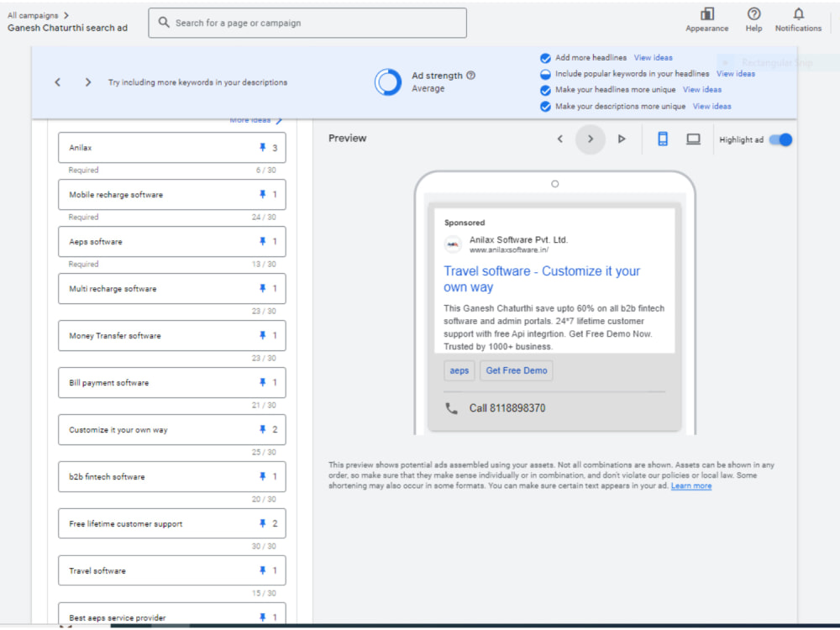Click Get Free Demo sitelink in preview
Viewport: 840px width, 630px height.
tap(517, 370)
